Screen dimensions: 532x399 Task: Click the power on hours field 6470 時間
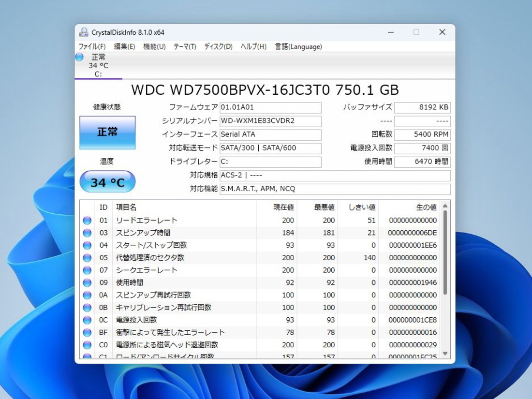(422, 162)
